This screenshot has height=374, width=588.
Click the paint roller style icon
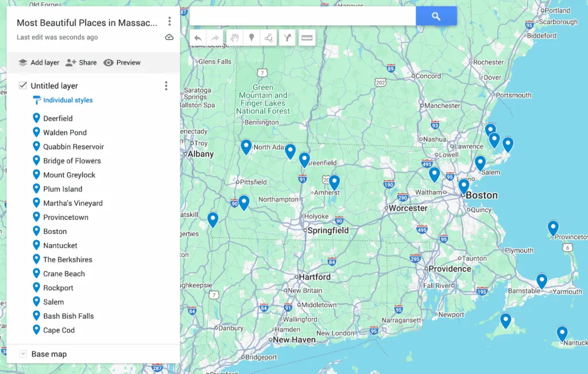(36, 100)
